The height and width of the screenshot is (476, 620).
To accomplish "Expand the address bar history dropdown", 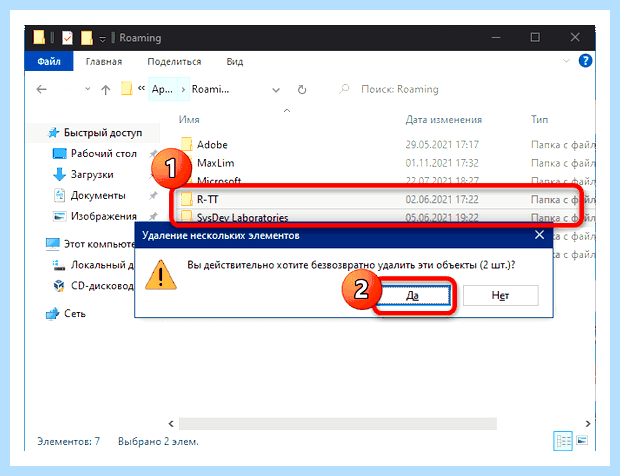I will (x=276, y=90).
